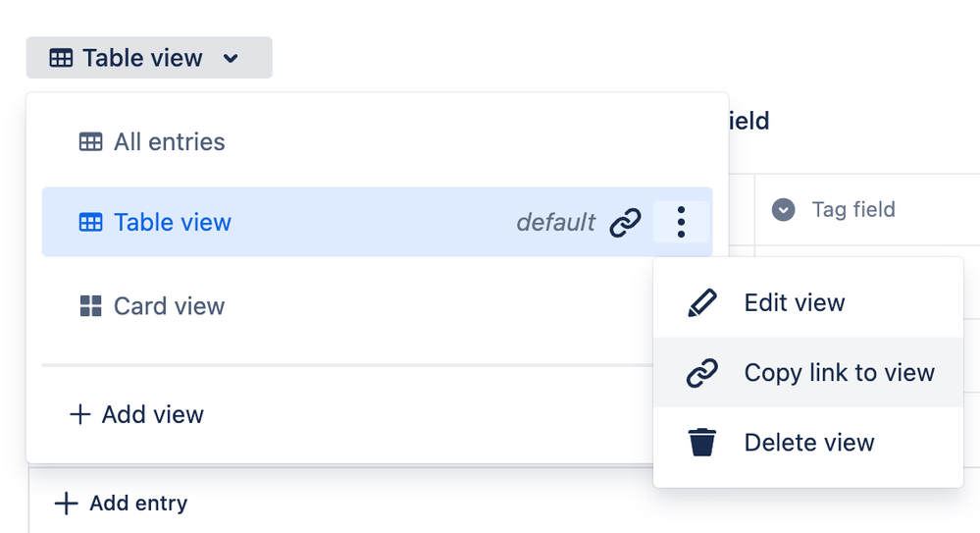Select Delete view from the context menu
This screenshot has height=533, width=980.
[x=808, y=443]
